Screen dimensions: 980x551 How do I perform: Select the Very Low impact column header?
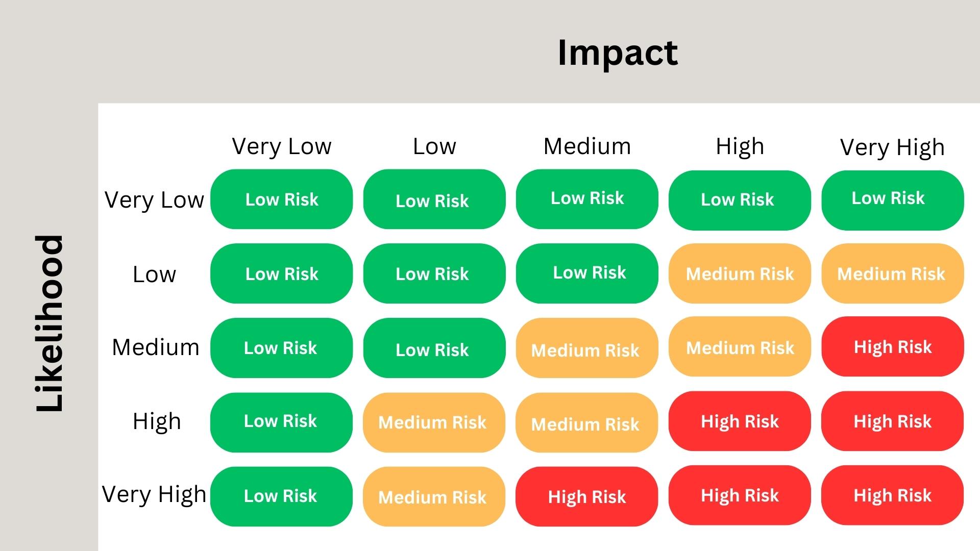tap(282, 146)
